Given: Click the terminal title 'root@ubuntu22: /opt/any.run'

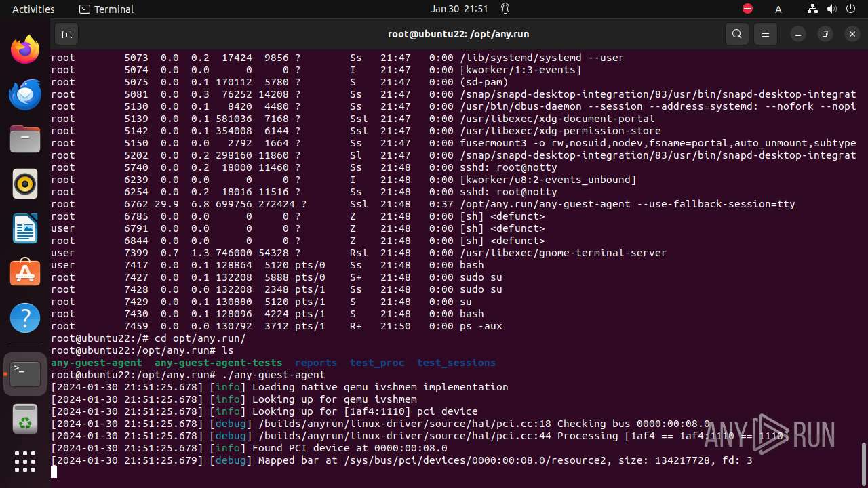Looking at the screenshot, I should click(458, 34).
